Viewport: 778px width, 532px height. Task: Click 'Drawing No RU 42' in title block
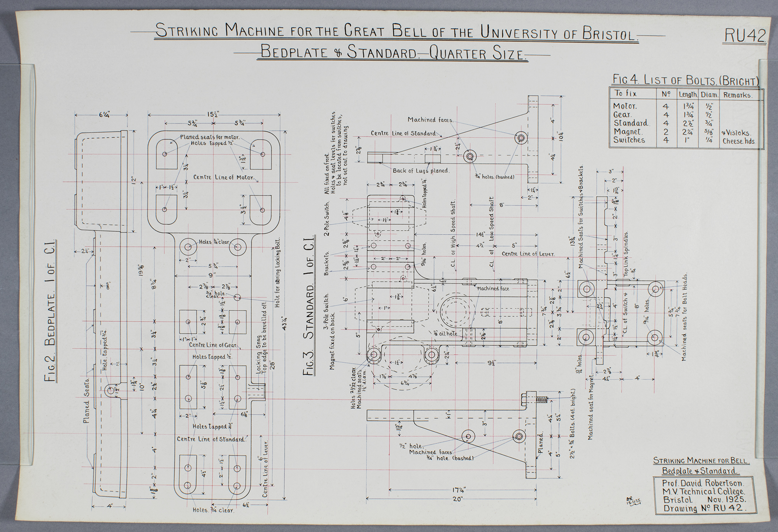coord(704,509)
